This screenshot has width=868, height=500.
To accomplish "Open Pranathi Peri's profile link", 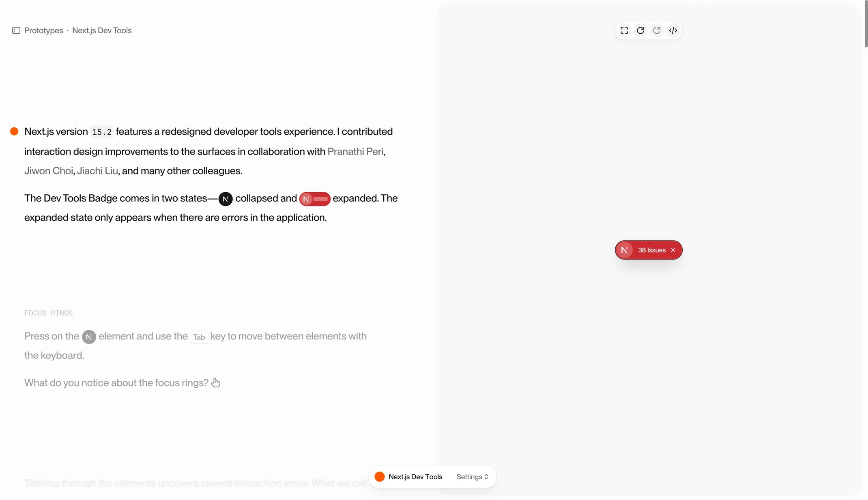I will pyautogui.click(x=355, y=152).
